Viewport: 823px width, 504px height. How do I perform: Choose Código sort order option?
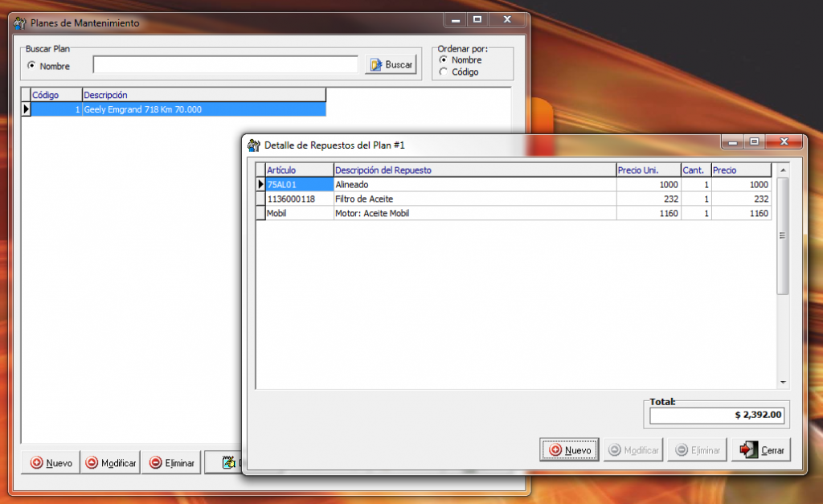(x=443, y=72)
